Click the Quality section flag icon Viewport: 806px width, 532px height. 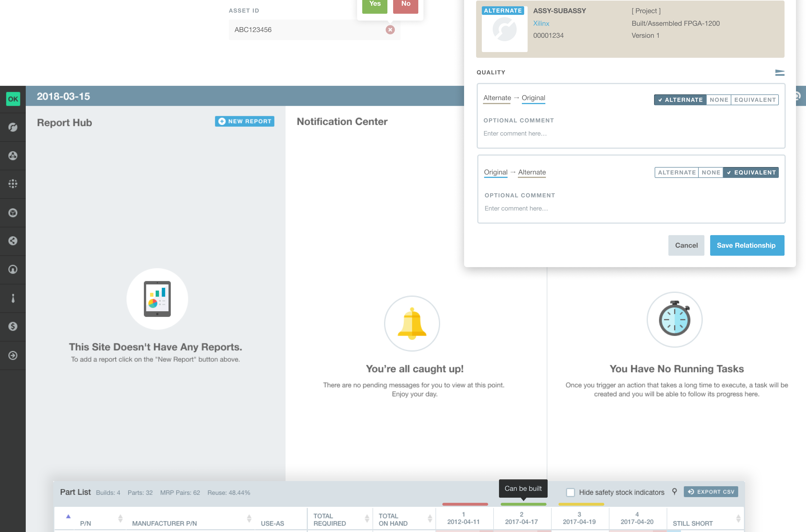[x=779, y=73]
